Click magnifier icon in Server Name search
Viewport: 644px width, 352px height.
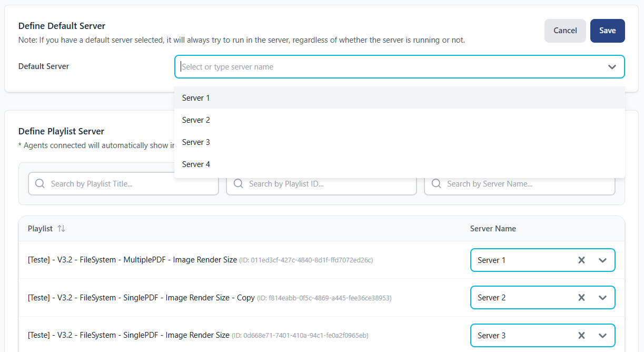point(437,183)
